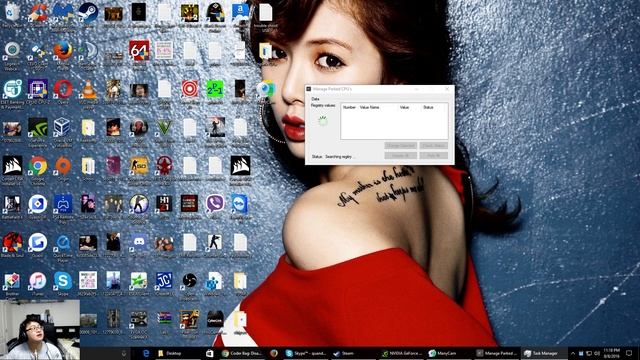Image resolution: width=640 pixels, height=360 pixels.
Task: Click Check Status button in dialog
Action: click(433, 146)
